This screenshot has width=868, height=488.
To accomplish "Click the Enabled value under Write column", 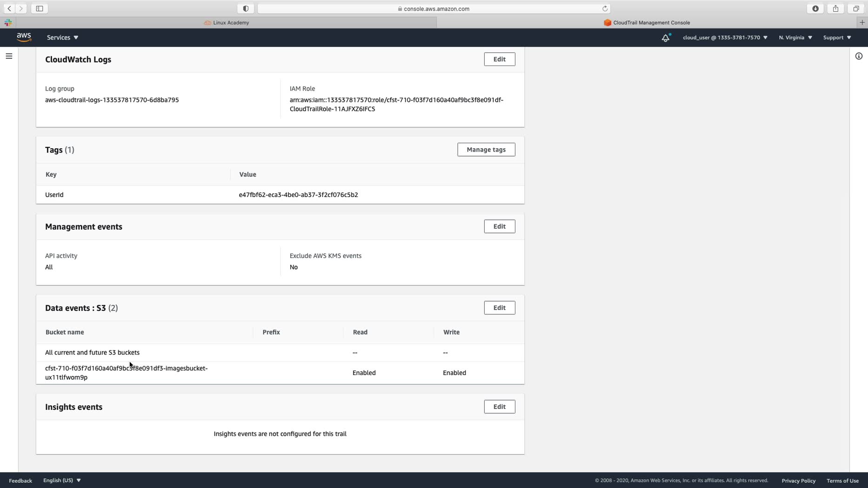I will coord(454,373).
